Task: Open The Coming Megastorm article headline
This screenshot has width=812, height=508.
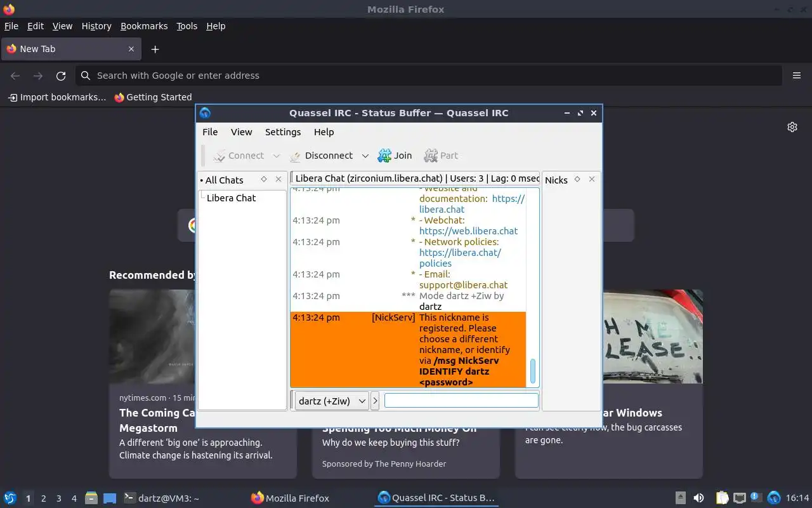Action: click(x=157, y=420)
